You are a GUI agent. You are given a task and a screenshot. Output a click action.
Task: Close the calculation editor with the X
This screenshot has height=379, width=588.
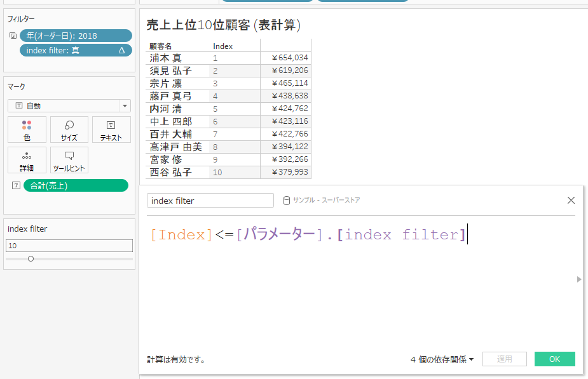click(x=570, y=200)
